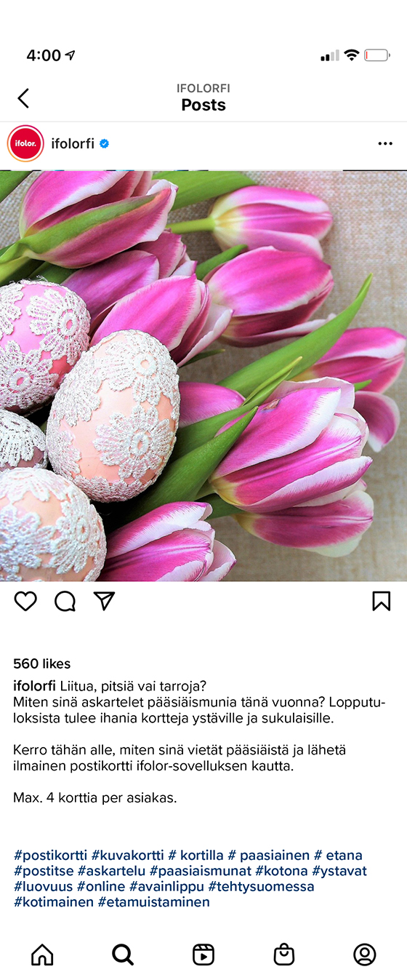Open the Search tab in the bottom bar
Viewport: 407px width, 980px height.
coord(123,955)
